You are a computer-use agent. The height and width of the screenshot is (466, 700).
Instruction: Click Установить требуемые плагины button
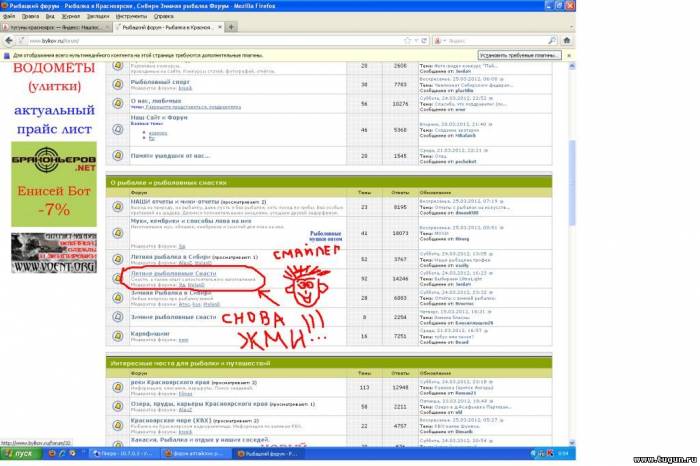pyautogui.click(x=519, y=55)
